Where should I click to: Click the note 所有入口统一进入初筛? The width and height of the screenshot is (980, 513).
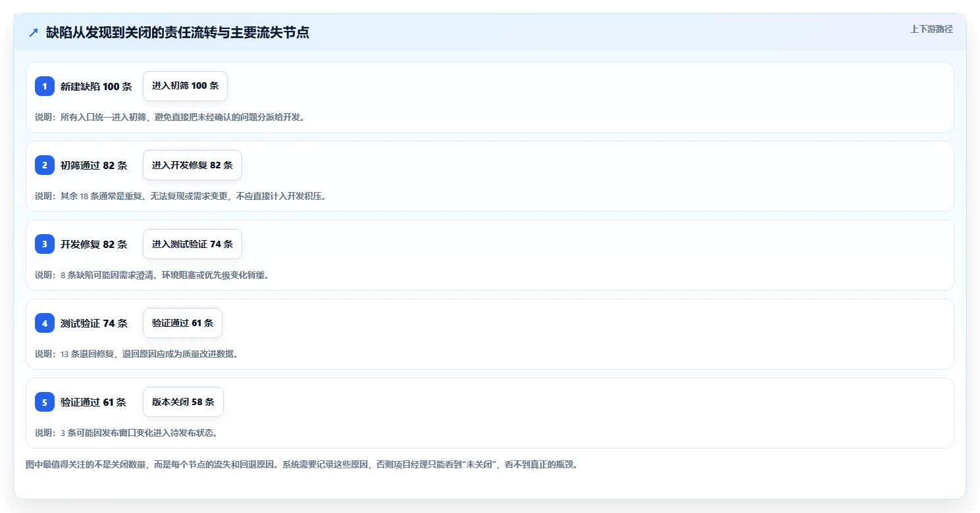pos(170,117)
